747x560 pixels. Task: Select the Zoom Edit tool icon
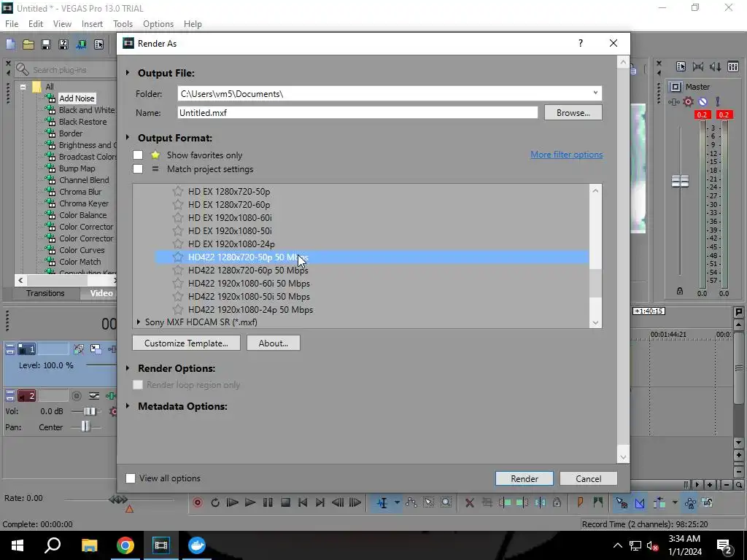(x=446, y=502)
